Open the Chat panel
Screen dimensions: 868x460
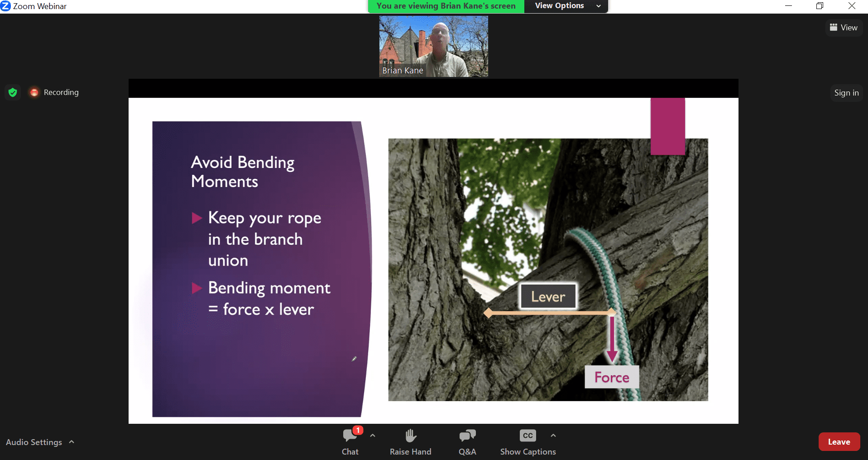[x=350, y=442]
